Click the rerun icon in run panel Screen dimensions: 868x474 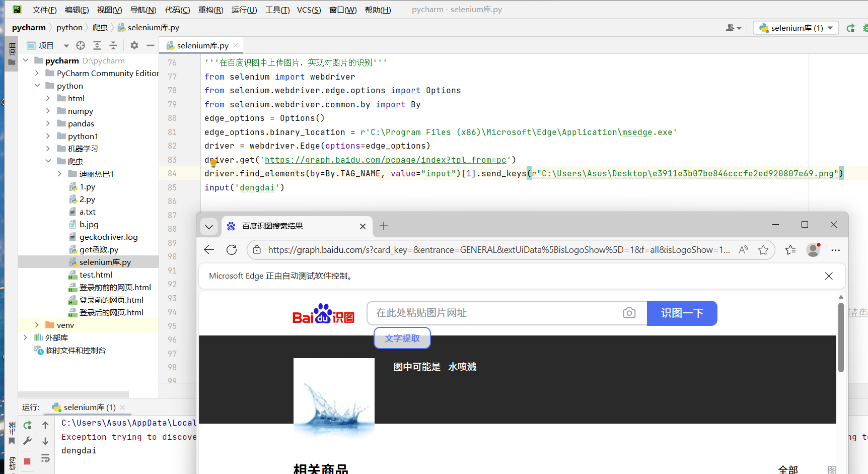[27, 425]
